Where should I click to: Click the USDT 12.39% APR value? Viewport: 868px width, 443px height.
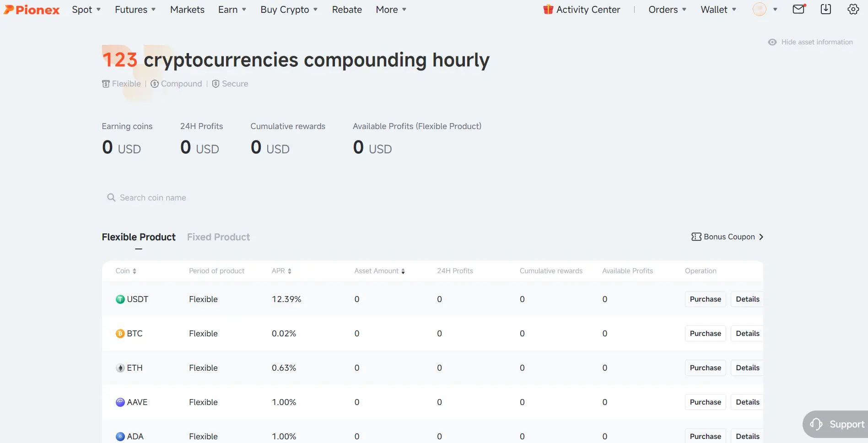point(286,299)
